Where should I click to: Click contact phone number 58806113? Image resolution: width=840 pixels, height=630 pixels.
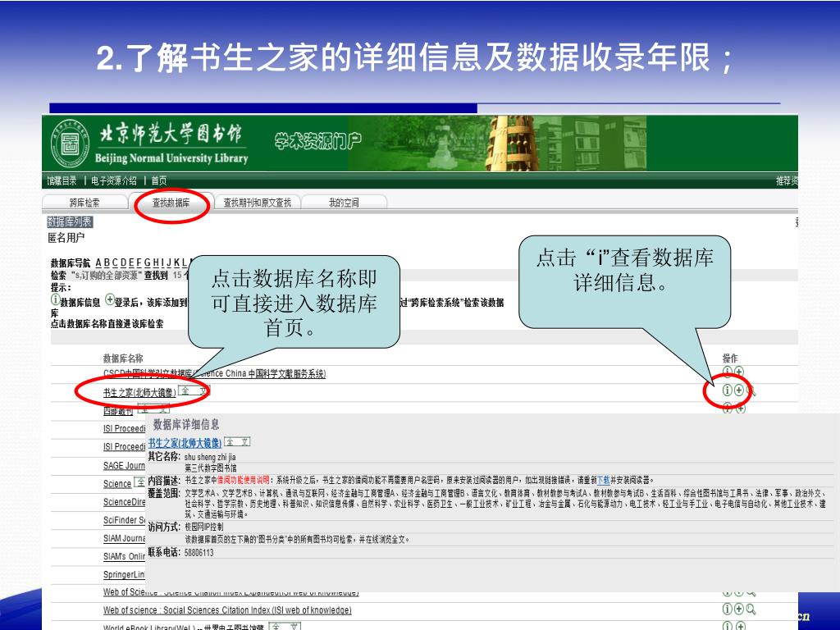(x=199, y=552)
